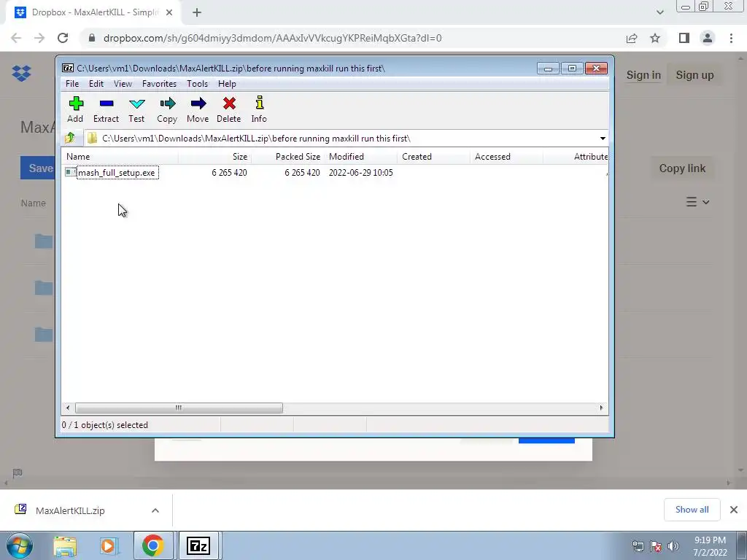The width and height of the screenshot is (747, 560).
Task: Click the network tray icon
Action: coord(638,546)
